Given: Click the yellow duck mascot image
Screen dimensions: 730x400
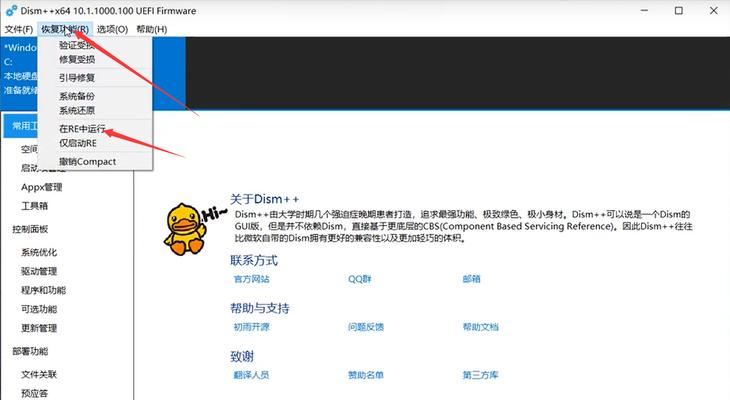Looking at the screenshot, I should click(185, 229).
